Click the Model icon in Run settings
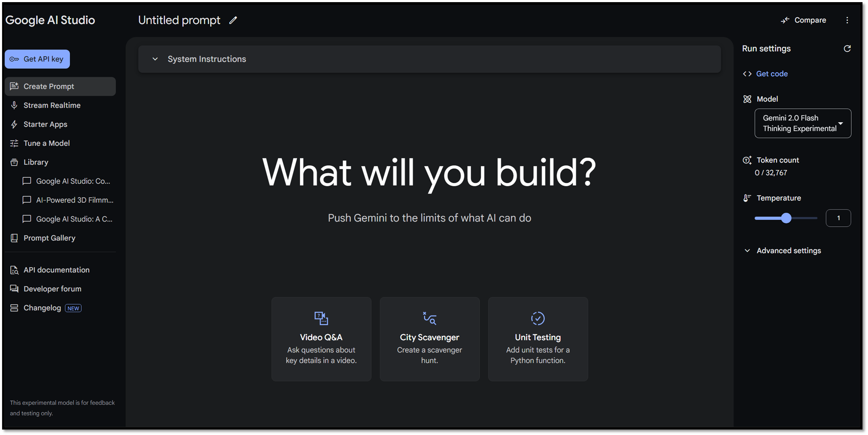The image size is (868, 435). [747, 99]
